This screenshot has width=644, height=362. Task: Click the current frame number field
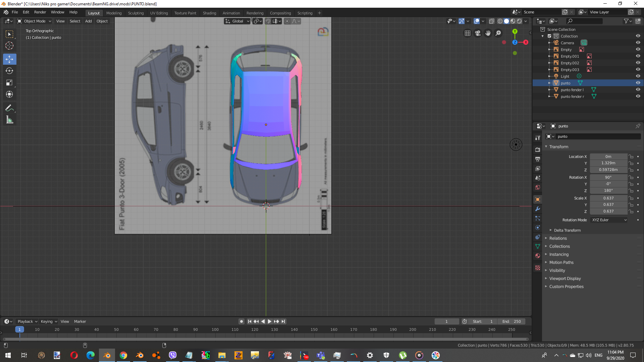pyautogui.click(x=446, y=321)
